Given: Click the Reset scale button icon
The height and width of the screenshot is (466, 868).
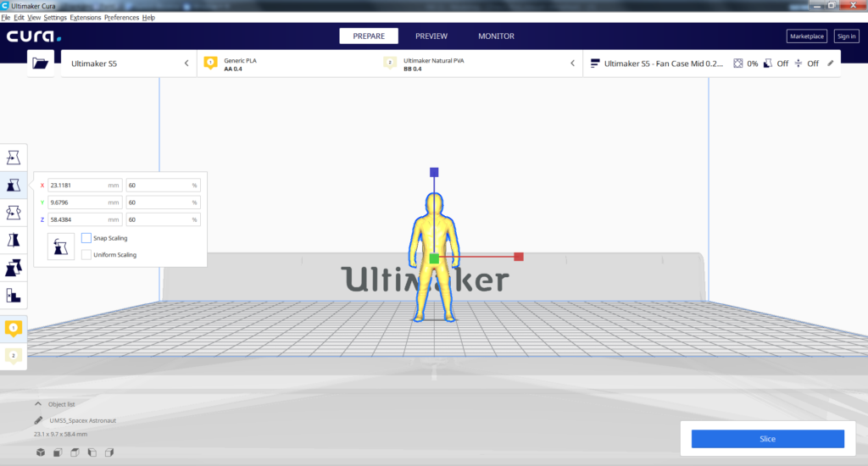Looking at the screenshot, I should [x=61, y=246].
